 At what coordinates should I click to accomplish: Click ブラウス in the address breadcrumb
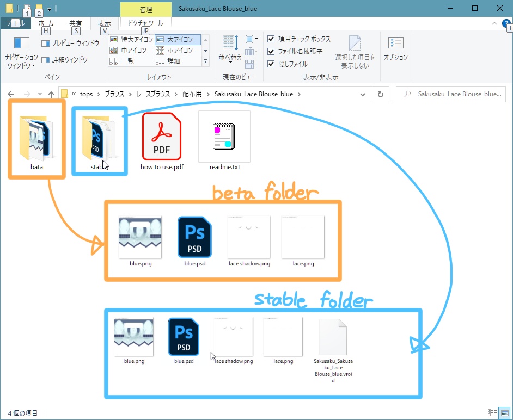[114, 94]
